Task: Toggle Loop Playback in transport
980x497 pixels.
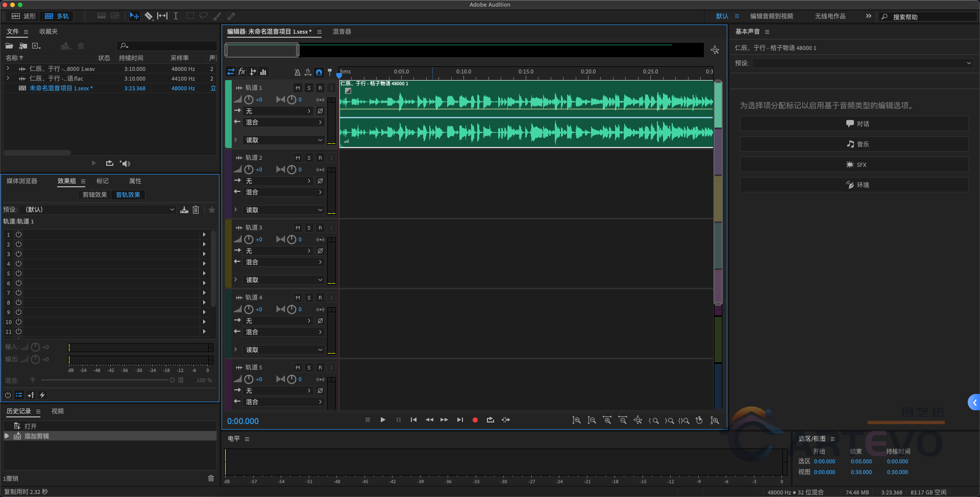Action: (x=491, y=420)
